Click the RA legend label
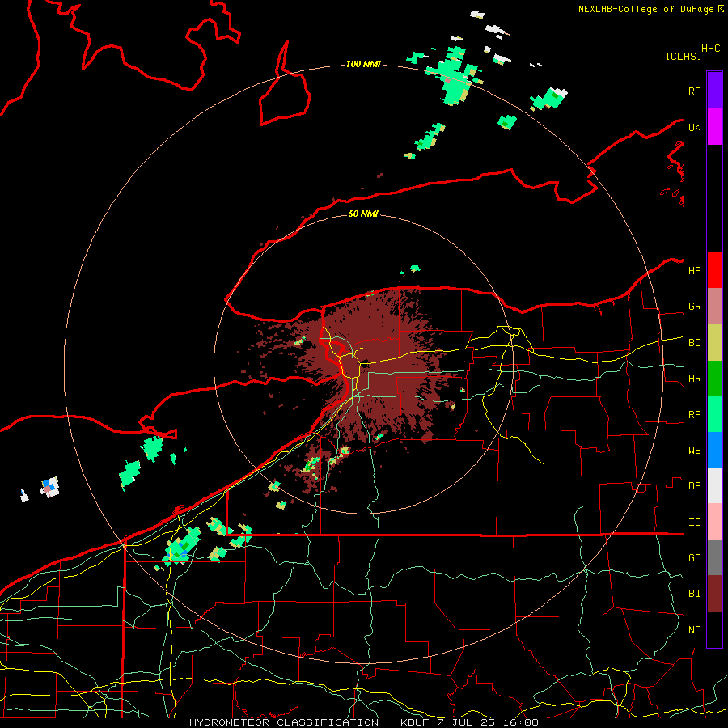 [x=694, y=415]
